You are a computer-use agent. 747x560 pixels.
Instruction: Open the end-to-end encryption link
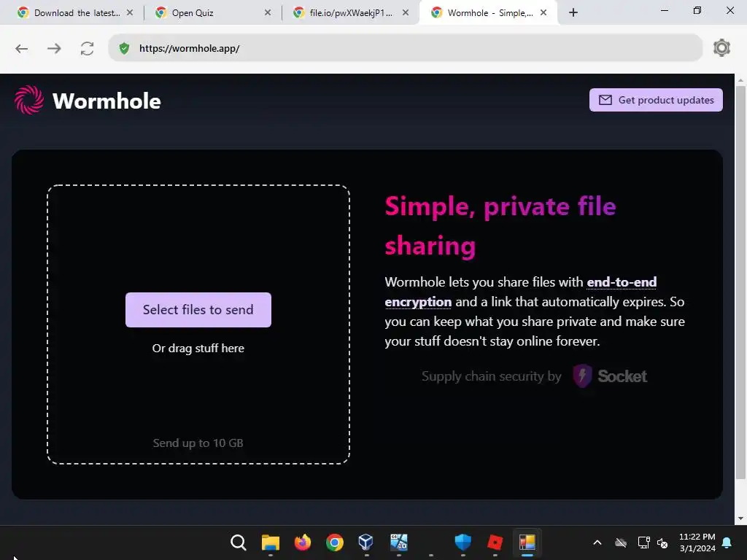coord(622,282)
